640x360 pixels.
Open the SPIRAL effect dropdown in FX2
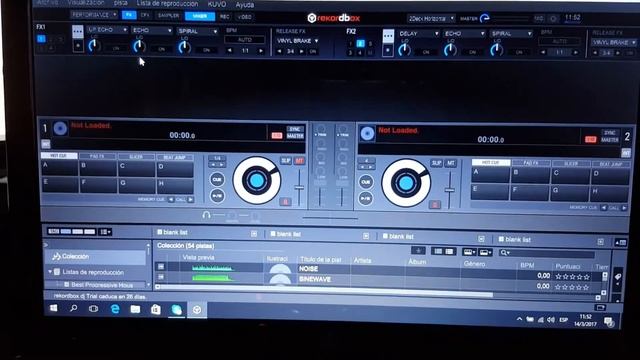click(512, 33)
